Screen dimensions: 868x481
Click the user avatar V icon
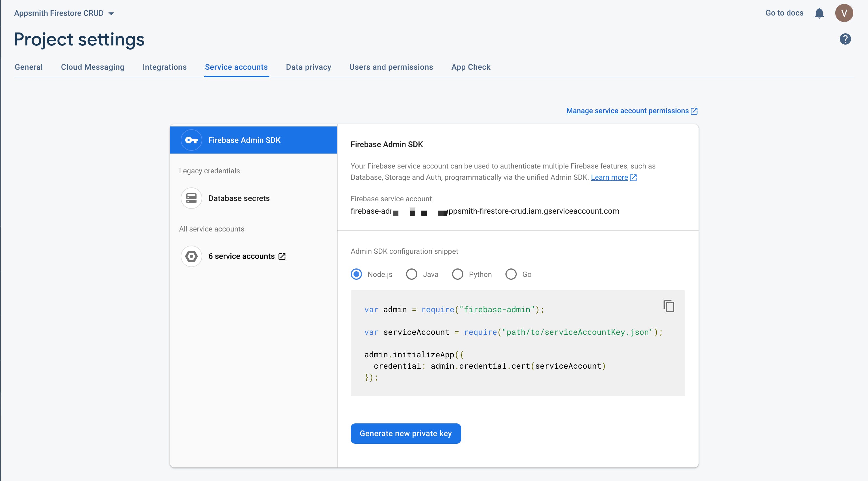[x=844, y=13]
